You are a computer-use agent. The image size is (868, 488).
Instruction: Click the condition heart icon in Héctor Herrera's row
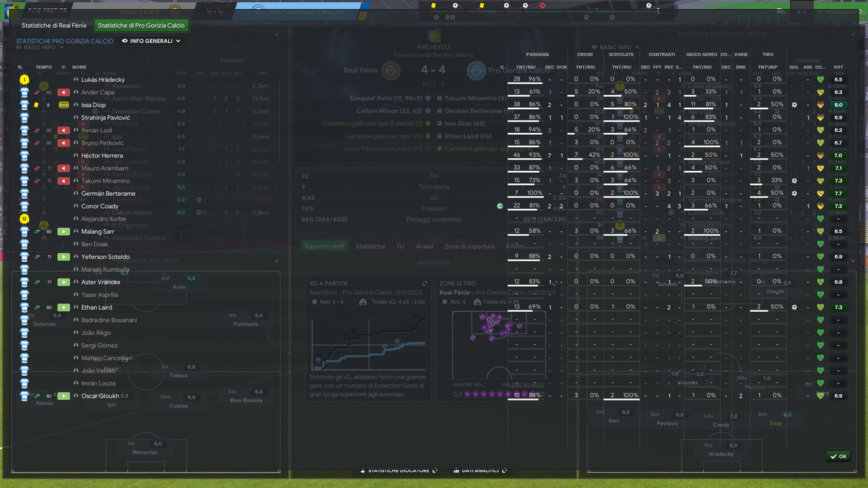point(821,155)
